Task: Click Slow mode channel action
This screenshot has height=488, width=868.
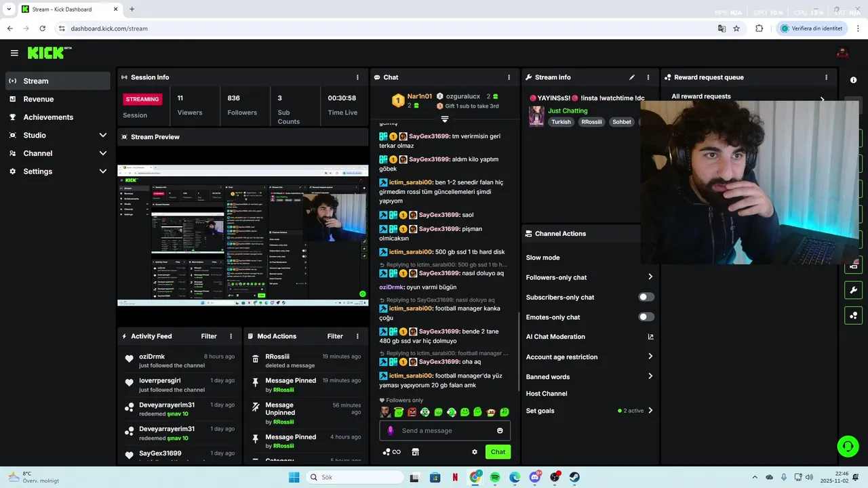Action: [x=542, y=258]
